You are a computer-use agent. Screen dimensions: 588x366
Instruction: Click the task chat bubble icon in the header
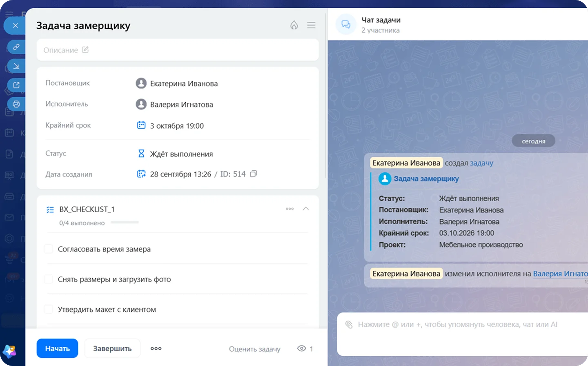coord(346,25)
